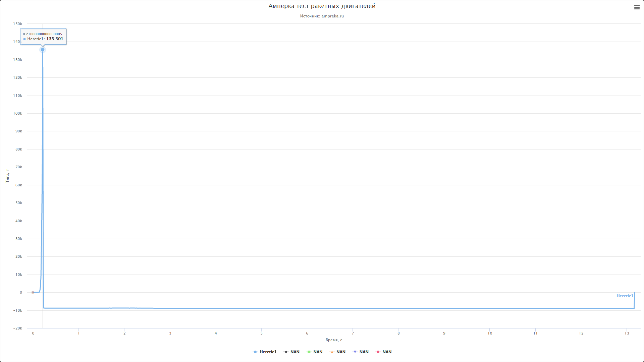Toggle the purple inverted-triangle NAN legend series
This screenshot has height=362, width=644.
(x=361, y=352)
